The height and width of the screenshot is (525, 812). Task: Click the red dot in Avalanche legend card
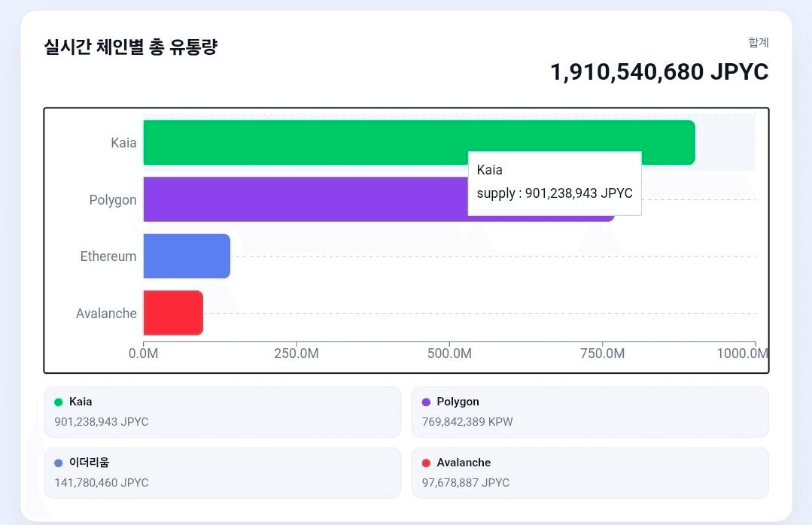(x=426, y=463)
